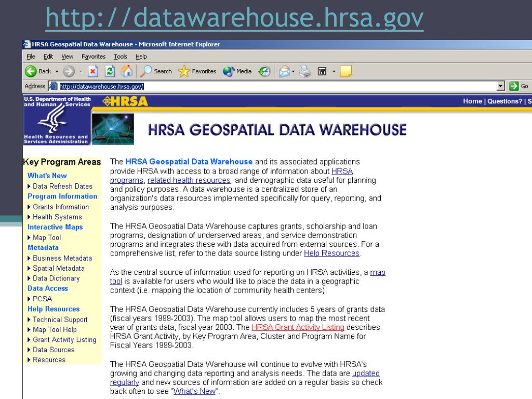Open the Help menu
The image size is (532, 399).
(141, 57)
